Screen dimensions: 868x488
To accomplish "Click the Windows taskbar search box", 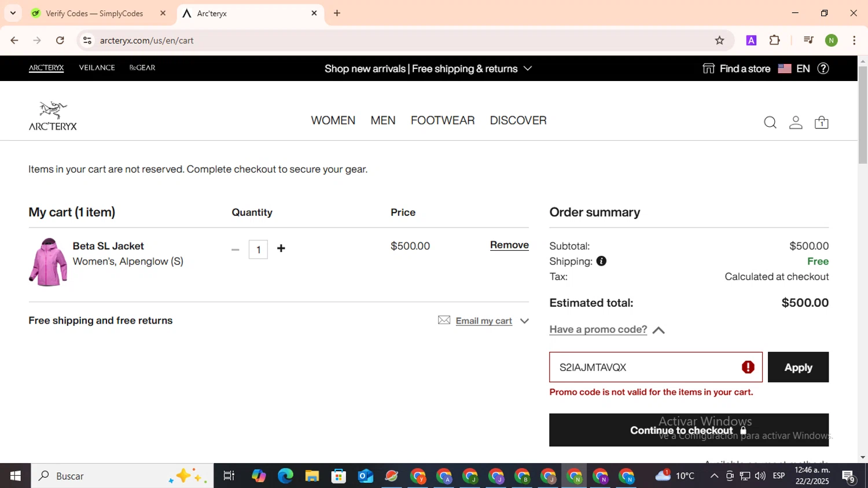I will (x=122, y=476).
